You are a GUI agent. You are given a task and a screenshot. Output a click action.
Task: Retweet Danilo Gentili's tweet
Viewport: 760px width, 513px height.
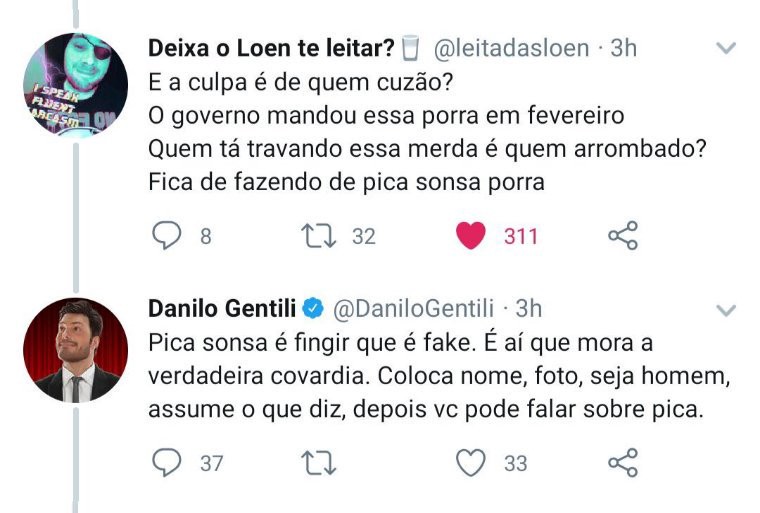[319, 463]
